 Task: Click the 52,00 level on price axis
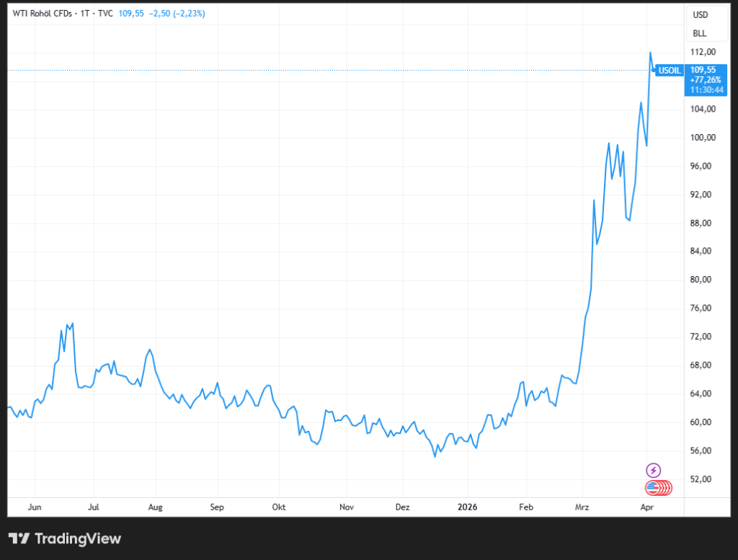click(x=703, y=479)
